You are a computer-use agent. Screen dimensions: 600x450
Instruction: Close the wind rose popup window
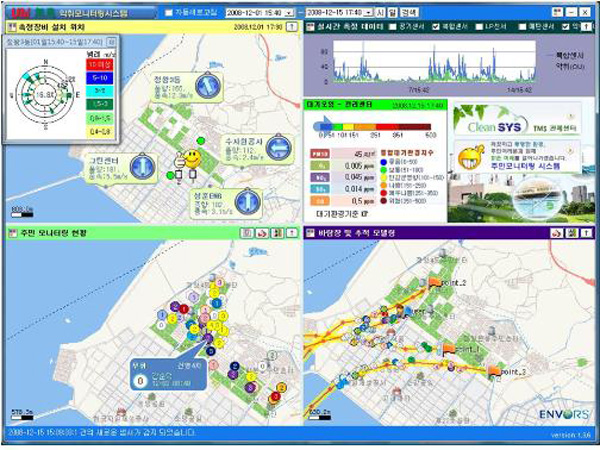(x=111, y=41)
